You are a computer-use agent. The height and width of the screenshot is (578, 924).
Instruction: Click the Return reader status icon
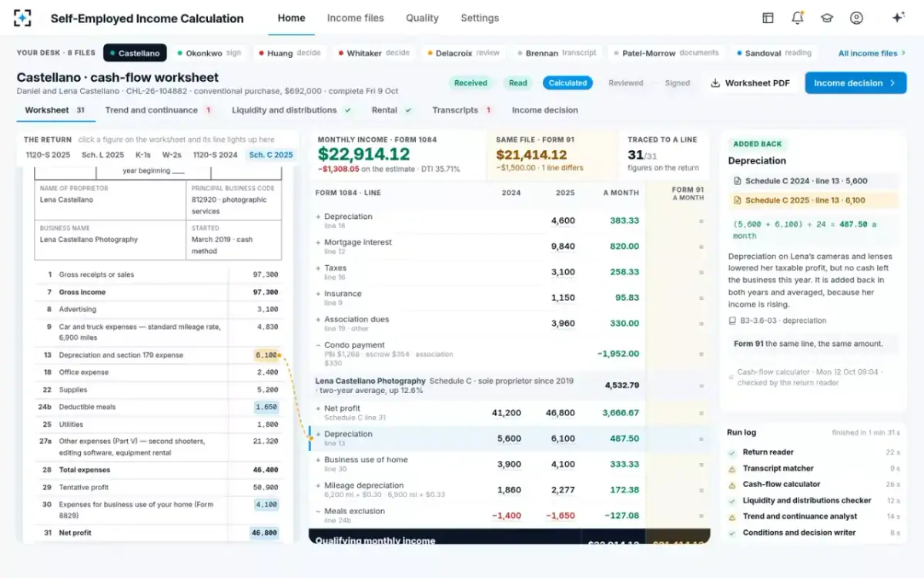click(732, 452)
